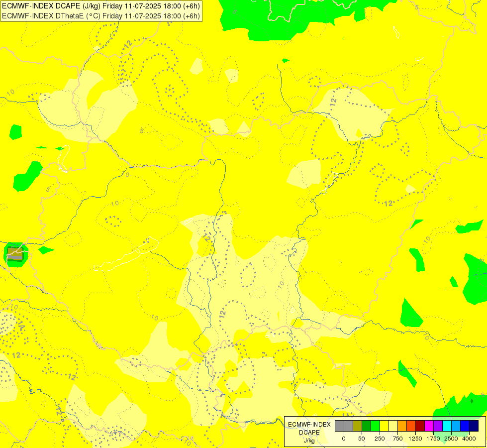Click the bright green legend swatch
The image size is (487, 448).
tap(375, 426)
